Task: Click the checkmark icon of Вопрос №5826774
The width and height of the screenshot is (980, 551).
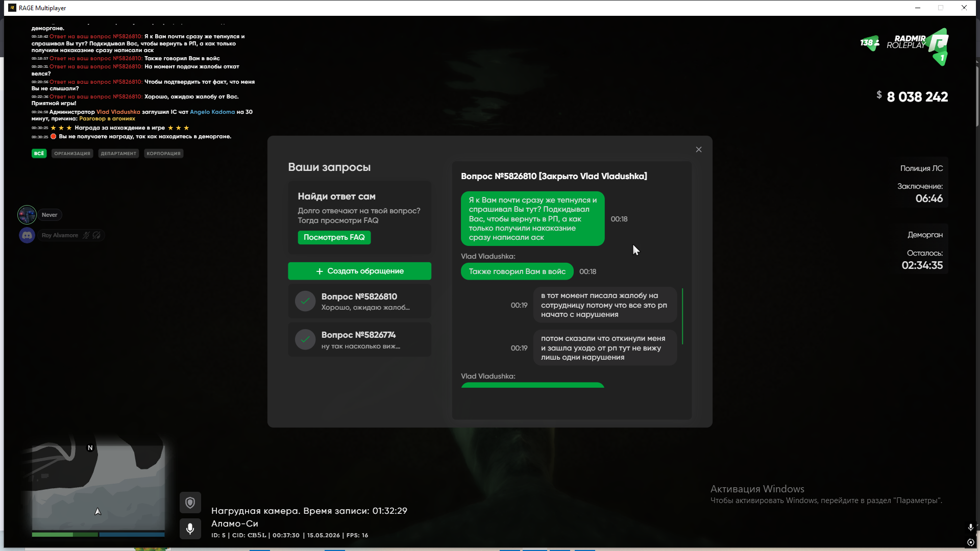Action: [x=305, y=339]
